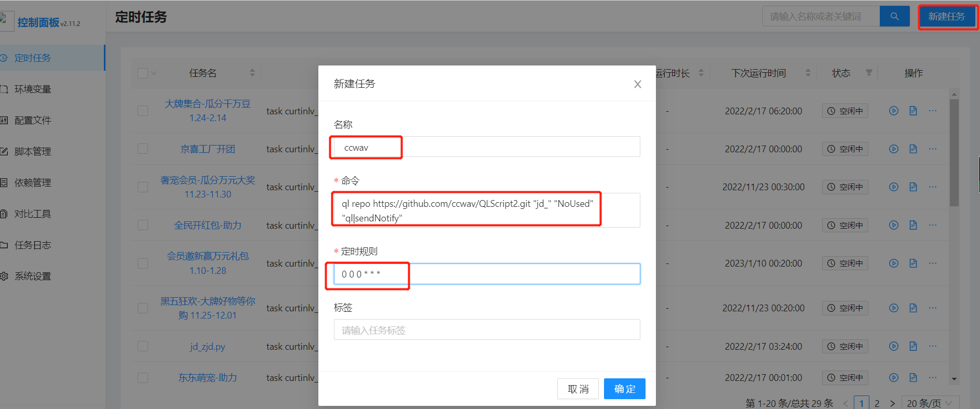Screen dimensions: 980x409
Task: Confirm with the 确定 button
Action: tap(625, 389)
